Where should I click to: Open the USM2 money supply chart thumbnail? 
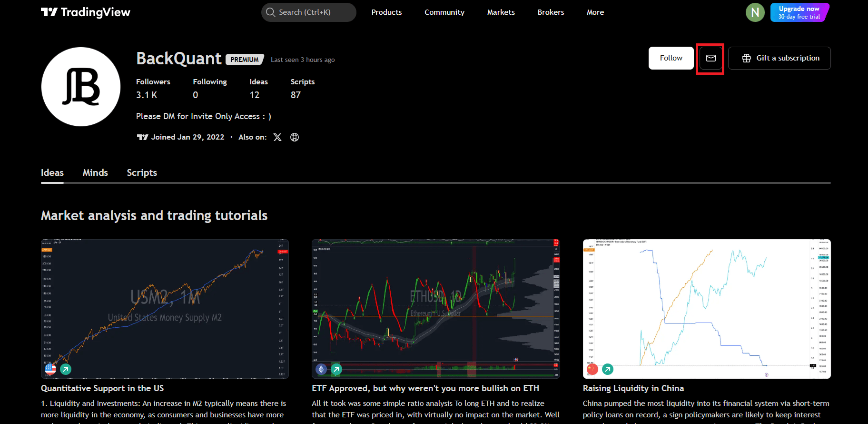tap(165, 309)
